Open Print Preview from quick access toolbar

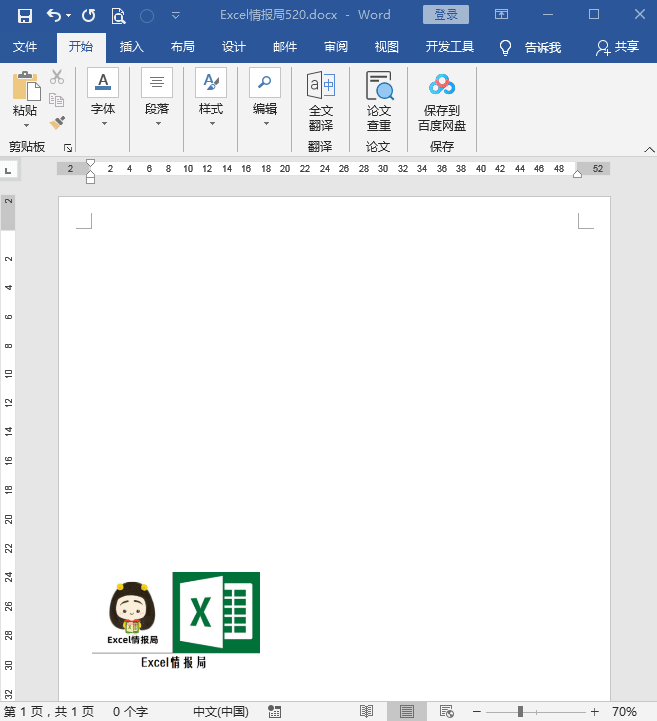point(118,16)
